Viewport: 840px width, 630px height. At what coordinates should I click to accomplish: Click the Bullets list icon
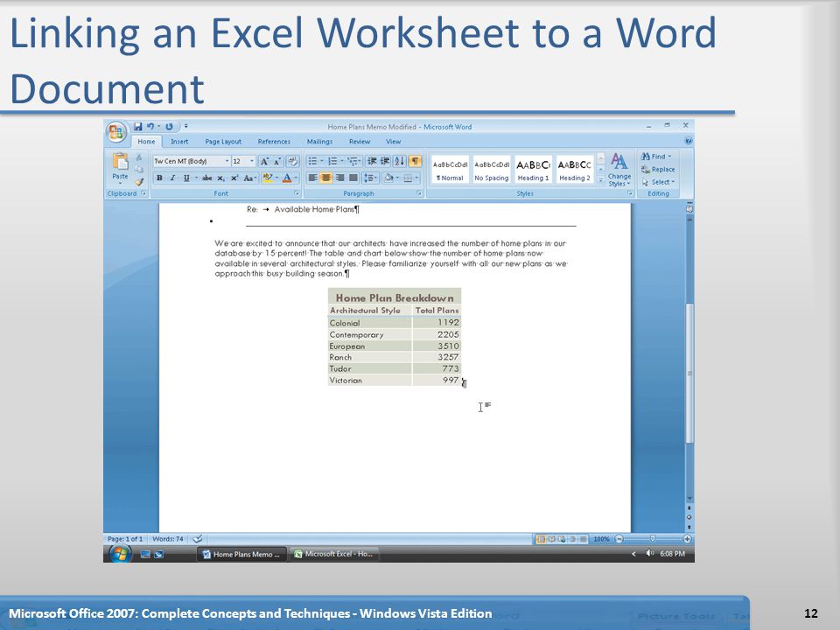pos(315,161)
